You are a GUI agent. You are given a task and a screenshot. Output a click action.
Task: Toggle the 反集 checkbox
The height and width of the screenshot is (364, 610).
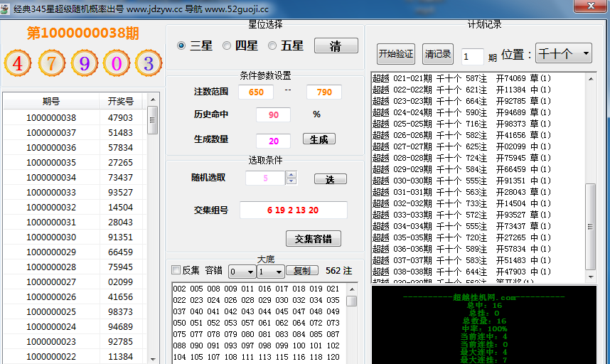[x=176, y=270]
